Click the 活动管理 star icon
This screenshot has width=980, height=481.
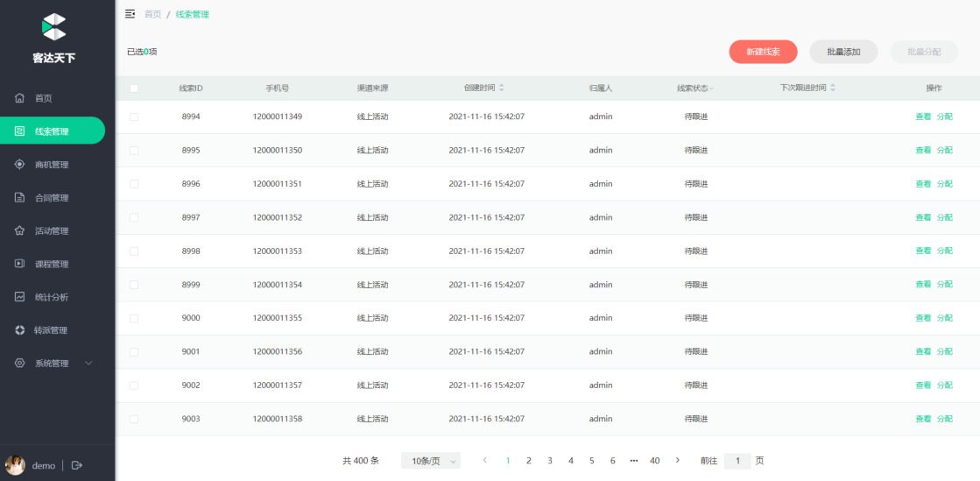[19, 230]
